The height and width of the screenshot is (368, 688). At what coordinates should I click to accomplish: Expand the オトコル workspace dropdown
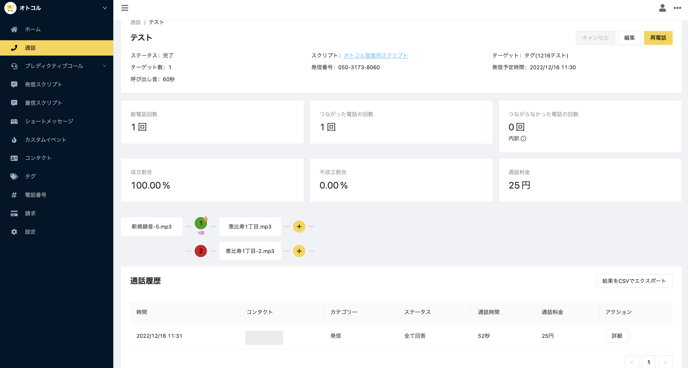(x=104, y=8)
